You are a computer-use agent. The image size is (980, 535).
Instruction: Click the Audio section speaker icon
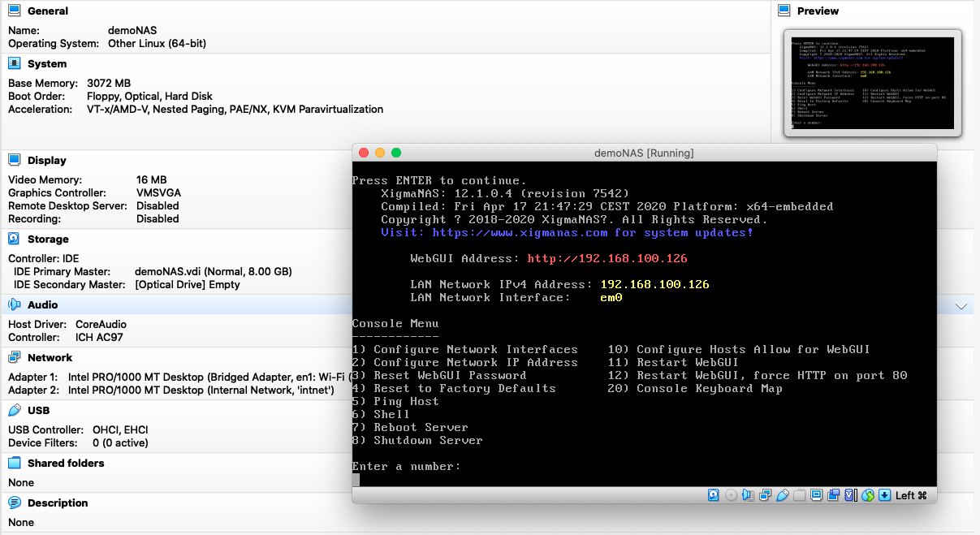(x=15, y=304)
